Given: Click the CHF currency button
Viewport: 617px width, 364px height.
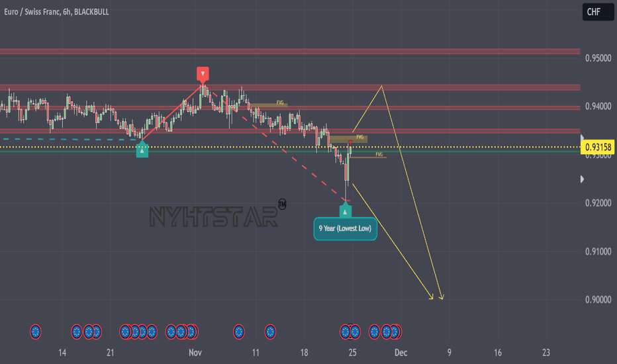Looking at the screenshot, I should pos(598,12).
